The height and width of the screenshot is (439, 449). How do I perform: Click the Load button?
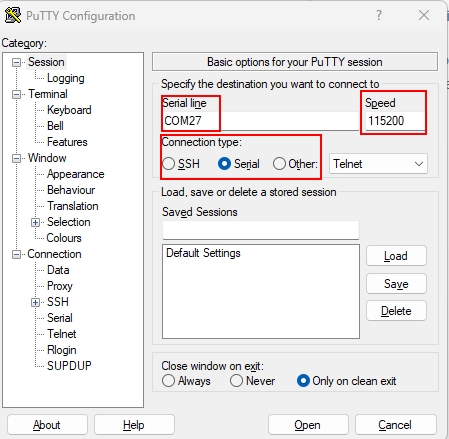click(396, 256)
